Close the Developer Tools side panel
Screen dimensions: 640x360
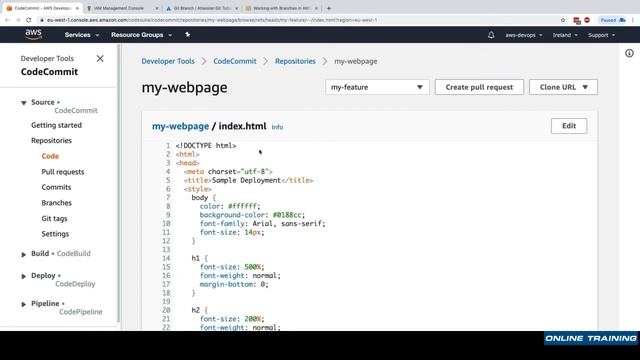pyautogui.click(x=100, y=59)
